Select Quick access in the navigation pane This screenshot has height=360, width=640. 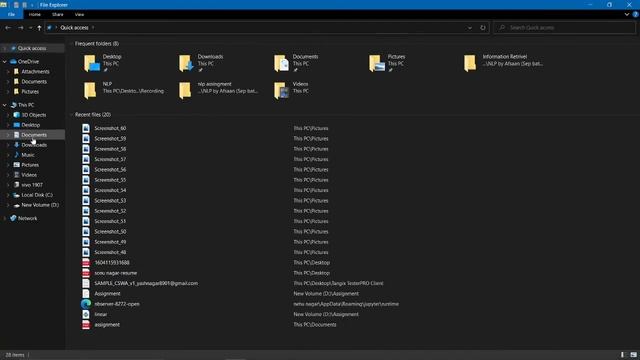tap(32, 48)
